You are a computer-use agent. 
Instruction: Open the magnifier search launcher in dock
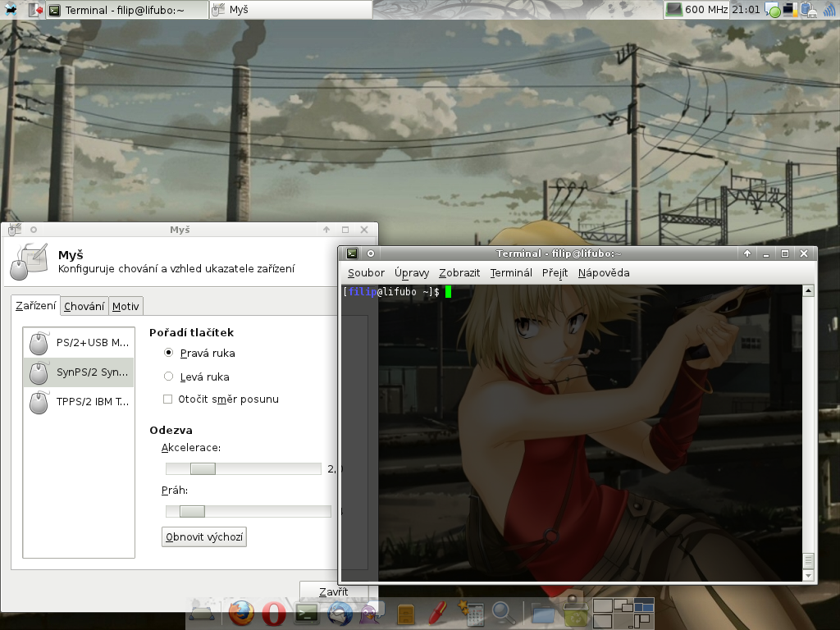coord(504,614)
